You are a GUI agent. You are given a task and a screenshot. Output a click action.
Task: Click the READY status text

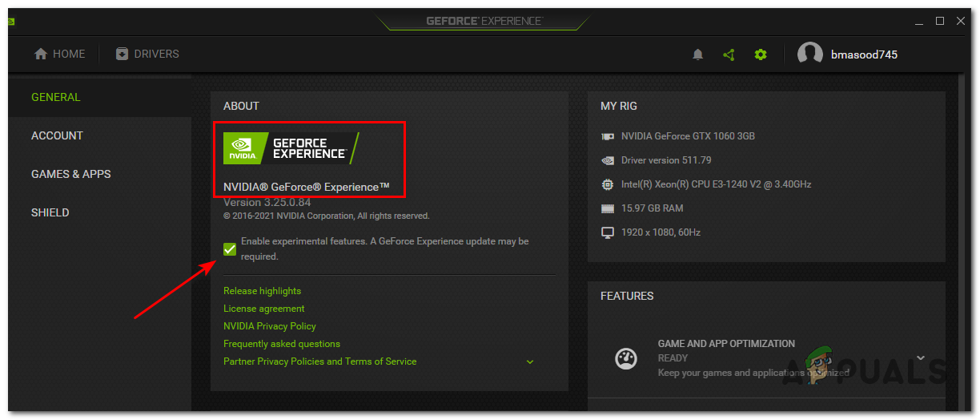coord(673,358)
